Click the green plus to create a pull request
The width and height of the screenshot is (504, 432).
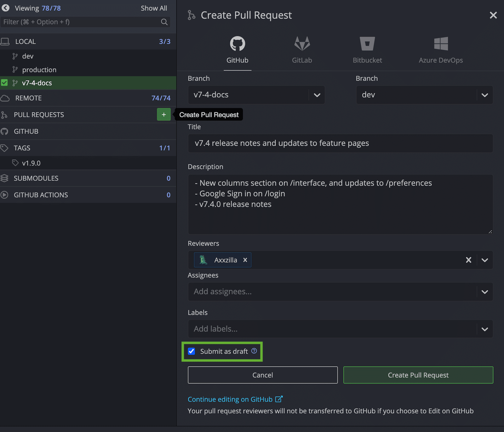click(163, 114)
